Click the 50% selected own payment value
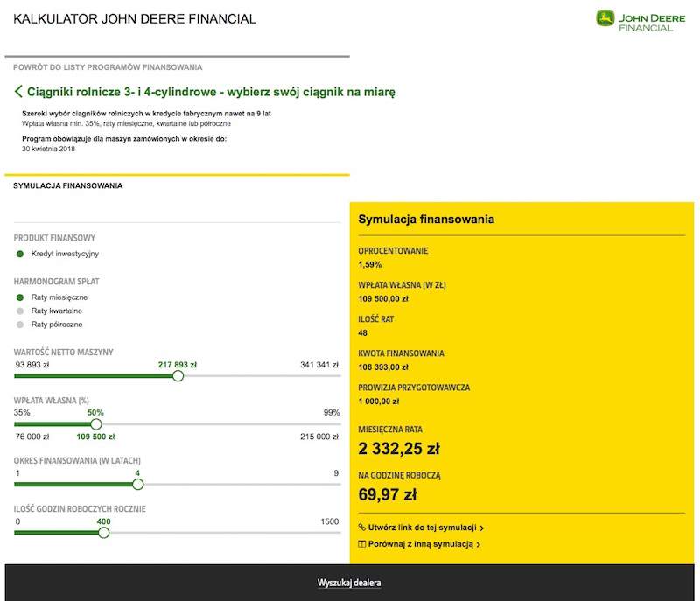This screenshot has height=601, width=700. point(95,412)
